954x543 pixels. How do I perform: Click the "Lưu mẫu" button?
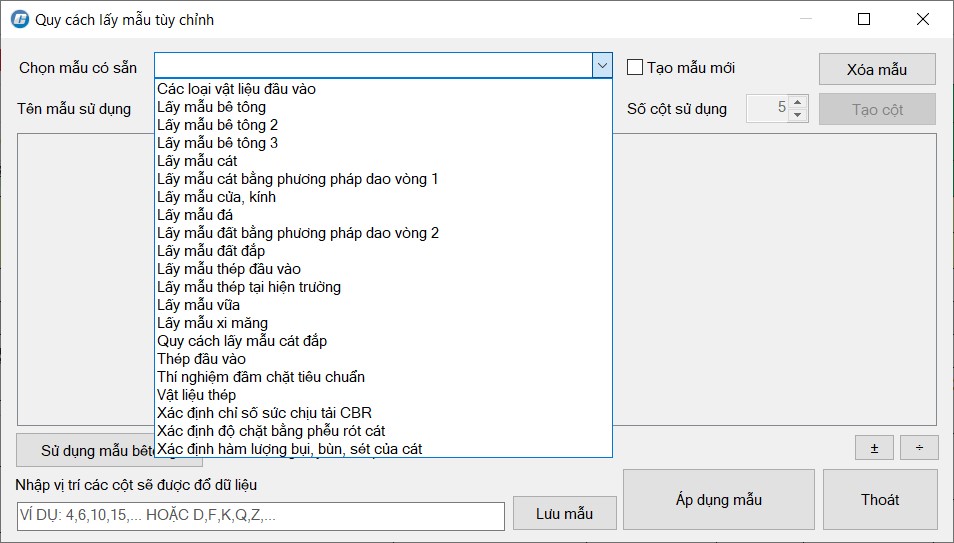[564, 514]
